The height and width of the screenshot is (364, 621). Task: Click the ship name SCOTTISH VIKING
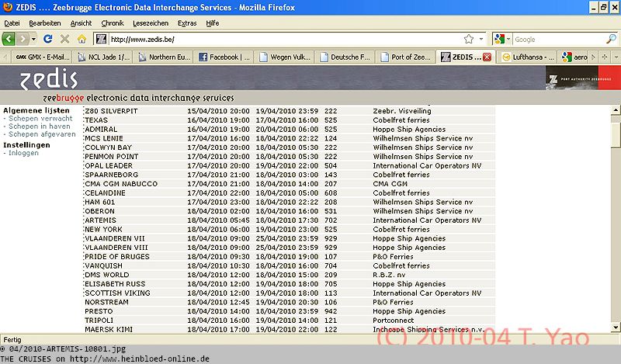[x=118, y=293]
